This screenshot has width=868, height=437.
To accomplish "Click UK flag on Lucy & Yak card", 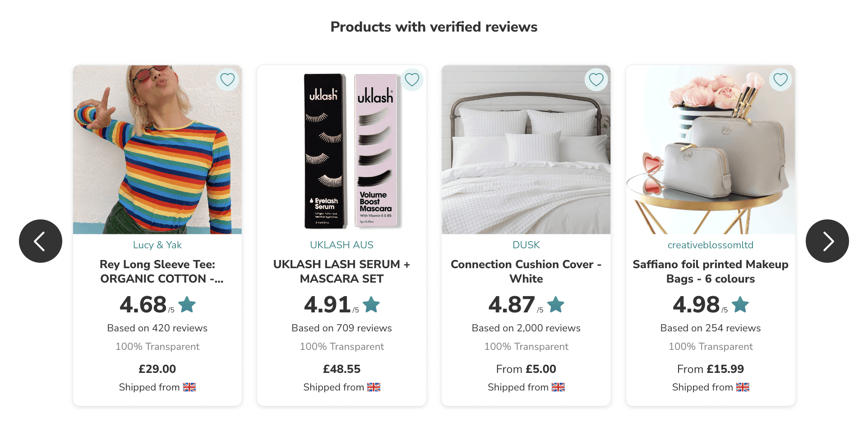I will point(189,387).
